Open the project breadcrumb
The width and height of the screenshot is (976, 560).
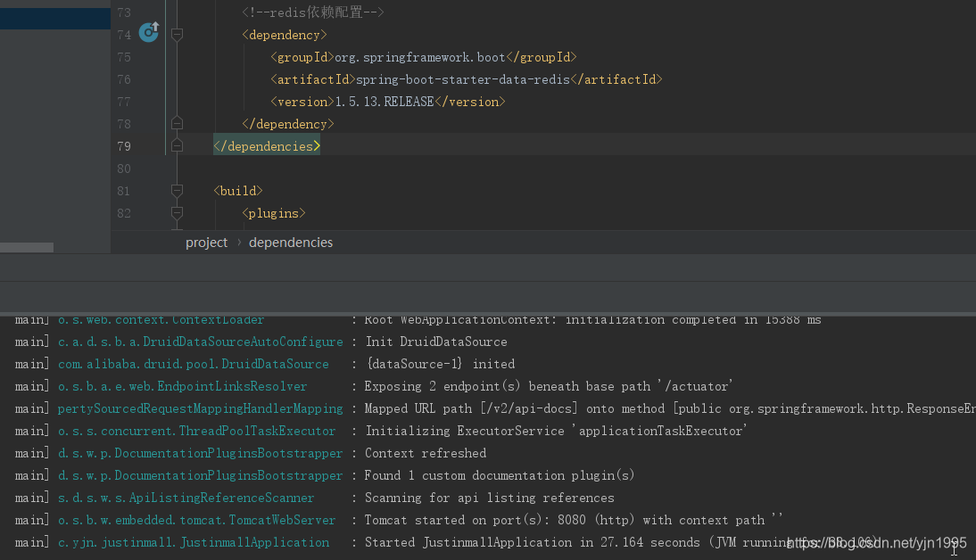pyautogui.click(x=206, y=242)
